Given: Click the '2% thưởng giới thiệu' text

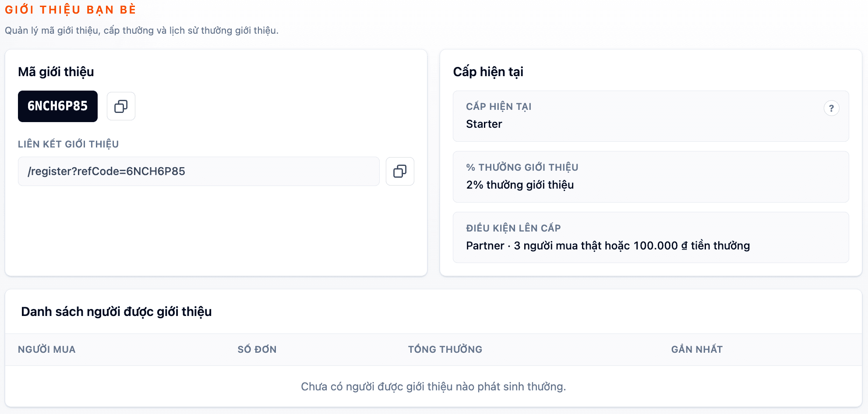Looking at the screenshot, I should 520,185.
